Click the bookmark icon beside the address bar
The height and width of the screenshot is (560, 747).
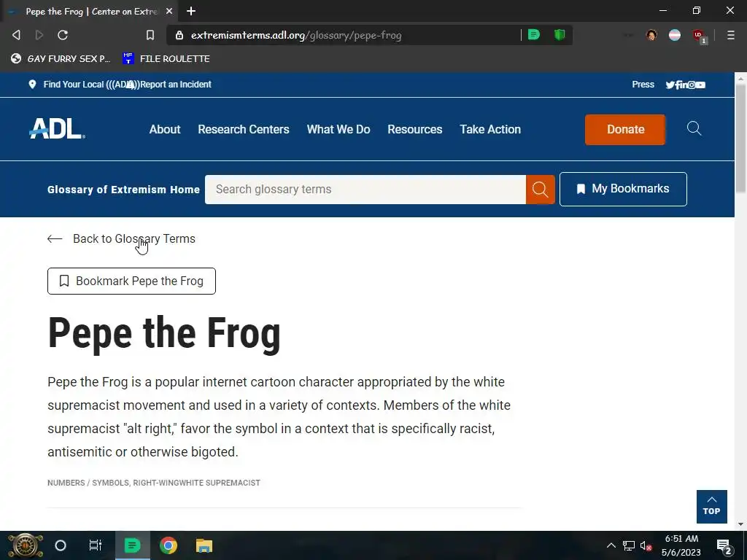pyautogui.click(x=150, y=35)
